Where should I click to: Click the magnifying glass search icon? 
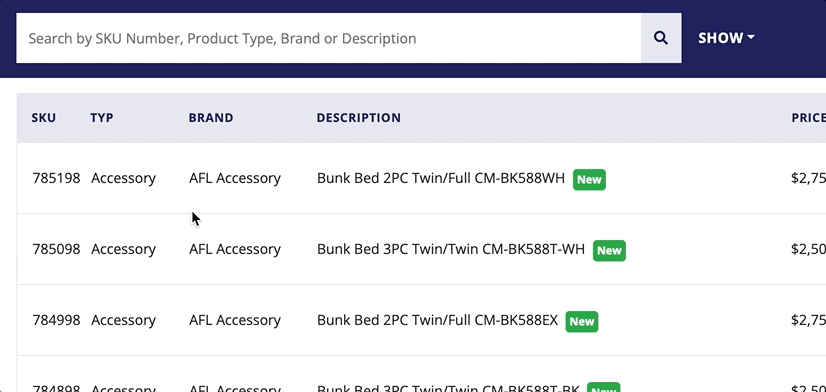click(661, 38)
